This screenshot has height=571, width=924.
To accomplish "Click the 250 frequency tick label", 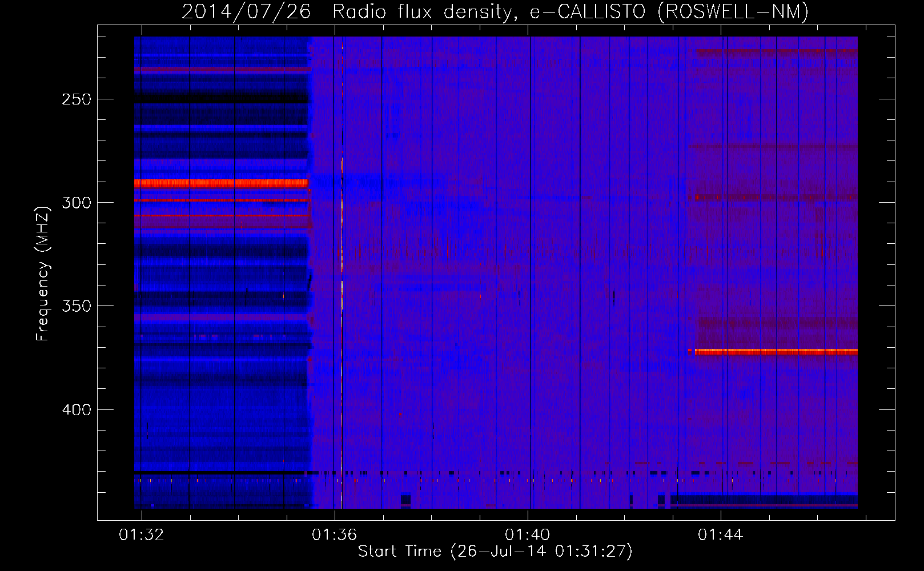I will [x=77, y=99].
